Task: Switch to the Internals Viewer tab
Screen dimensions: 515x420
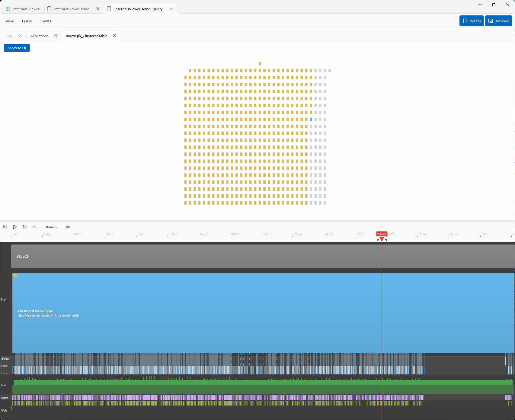Action: (26, 9)
